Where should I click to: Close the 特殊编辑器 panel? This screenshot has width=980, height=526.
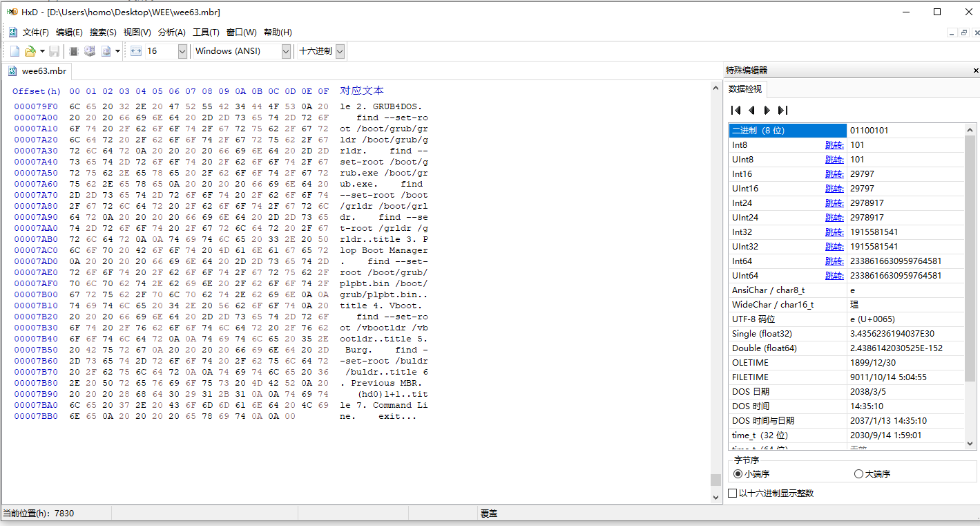(x=975, y=71)
